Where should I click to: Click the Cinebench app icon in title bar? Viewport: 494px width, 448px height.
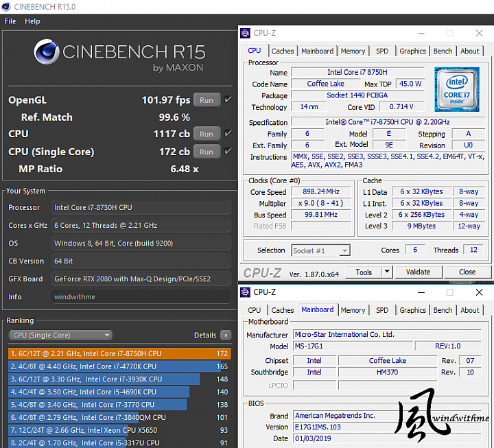[6, 7]
